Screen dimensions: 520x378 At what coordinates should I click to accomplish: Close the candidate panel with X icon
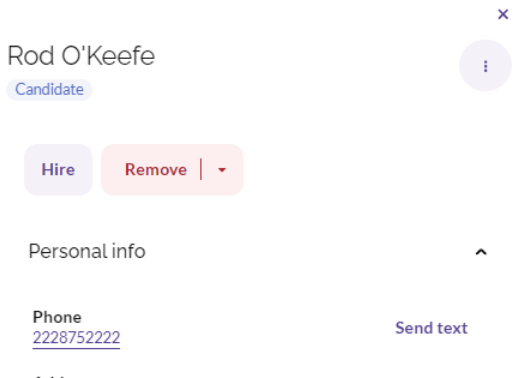pyautogui.click(x=503, y=14)
